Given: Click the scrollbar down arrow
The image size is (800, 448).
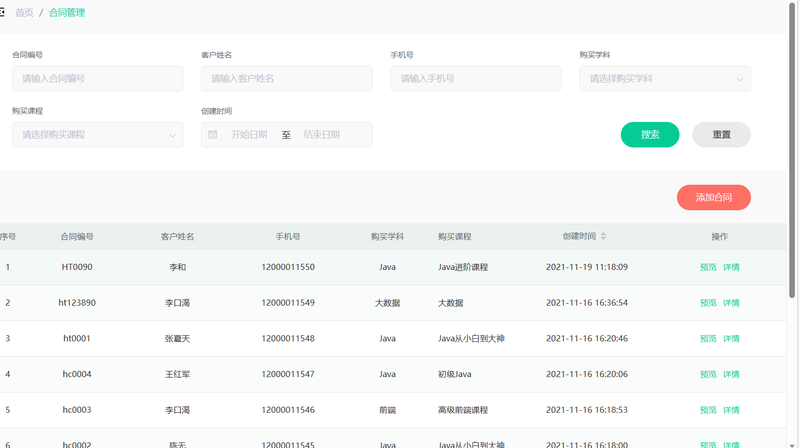Looking at the screenshot, I should point(792,444).
